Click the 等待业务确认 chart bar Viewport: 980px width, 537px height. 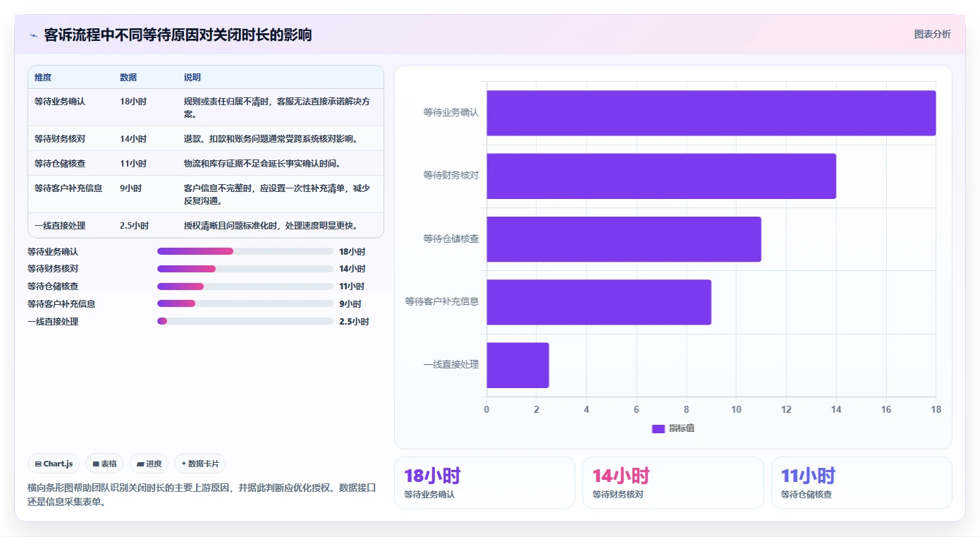click(711, 113)
